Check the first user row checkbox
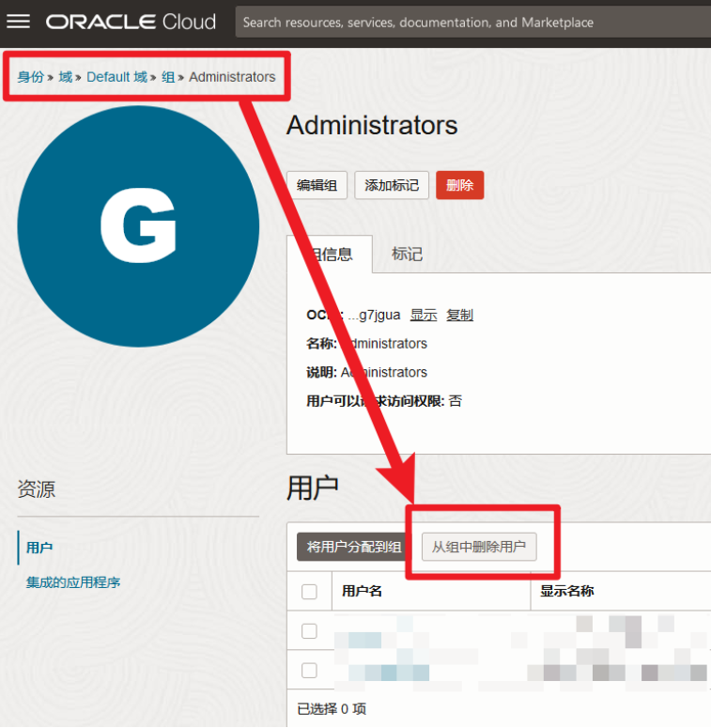711x728 pixels. click(x=309, y=631)
